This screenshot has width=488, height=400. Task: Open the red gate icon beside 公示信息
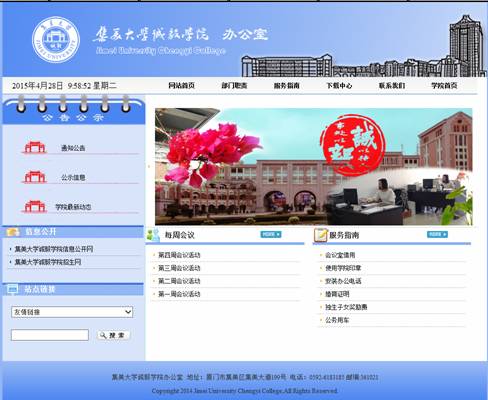pyautogui.click(x=34, y=177)
